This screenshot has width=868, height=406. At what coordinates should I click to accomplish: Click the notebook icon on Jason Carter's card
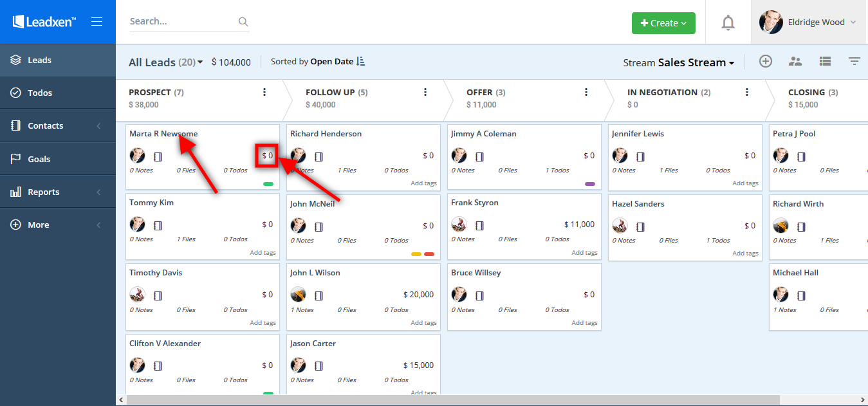319,366
